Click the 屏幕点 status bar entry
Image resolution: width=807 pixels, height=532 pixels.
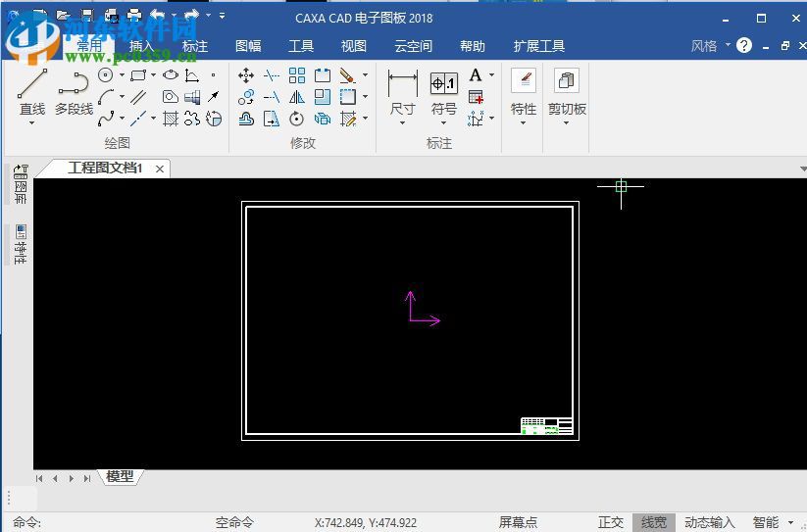tap(518, 522)
